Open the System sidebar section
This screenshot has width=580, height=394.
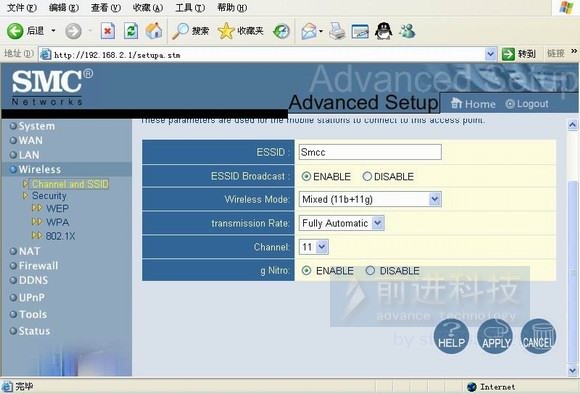tap(37, 126)
